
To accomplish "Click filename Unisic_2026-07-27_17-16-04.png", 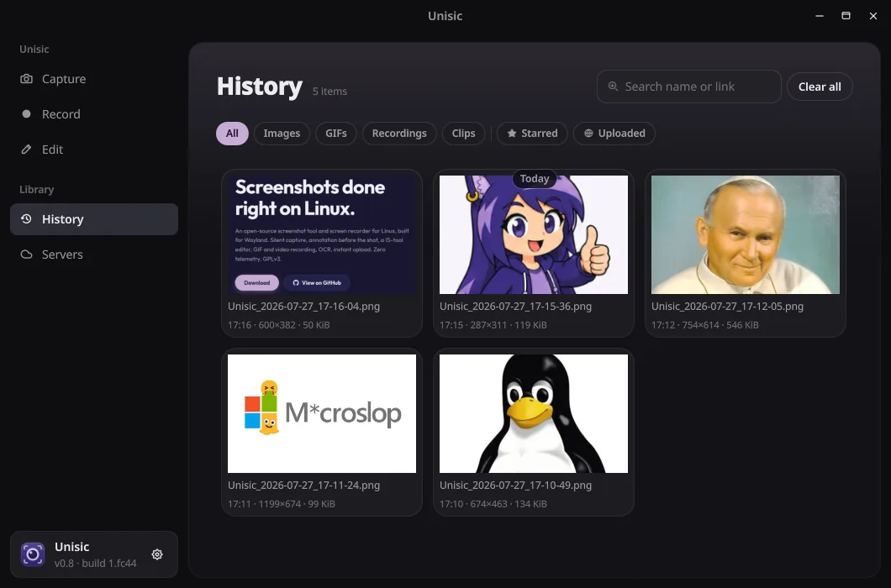I will tap(303, 307).
